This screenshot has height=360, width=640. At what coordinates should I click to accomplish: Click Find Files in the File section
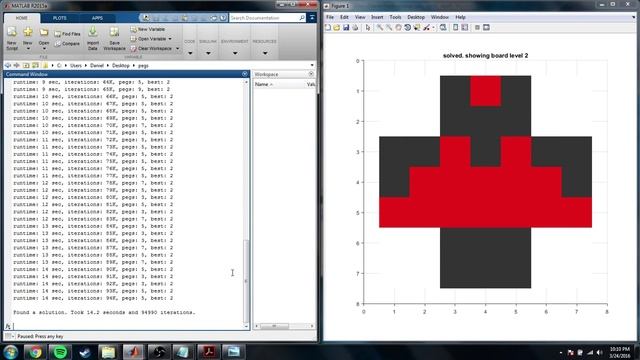68,34
